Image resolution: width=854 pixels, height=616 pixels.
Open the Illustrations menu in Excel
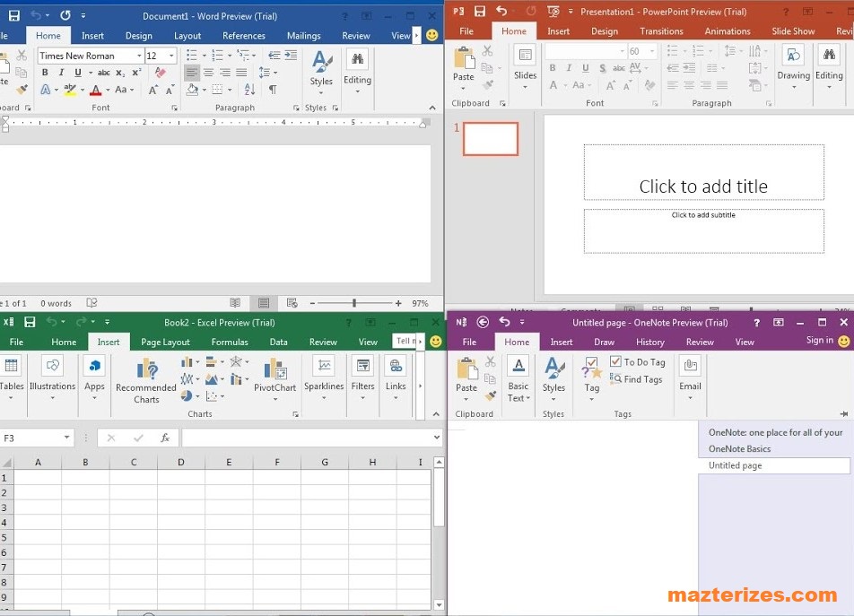(52, 379)
